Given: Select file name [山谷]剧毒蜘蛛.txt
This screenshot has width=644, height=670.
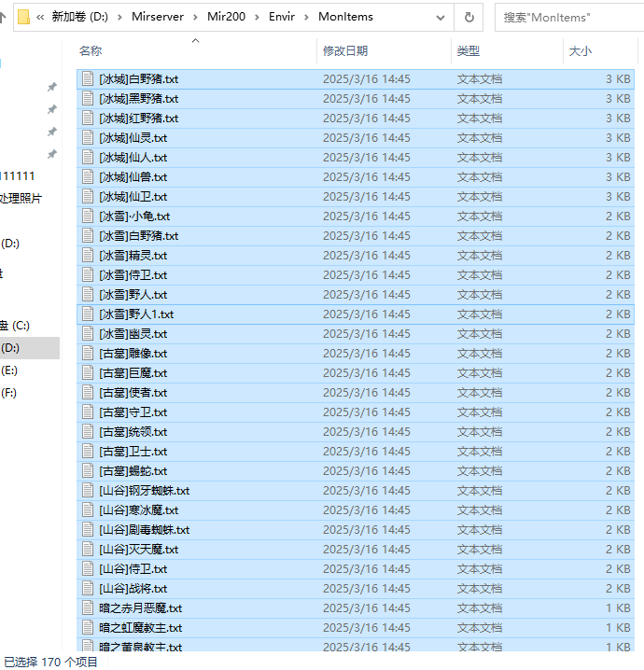Looking at the screenshot, I should tap(144, 530).
